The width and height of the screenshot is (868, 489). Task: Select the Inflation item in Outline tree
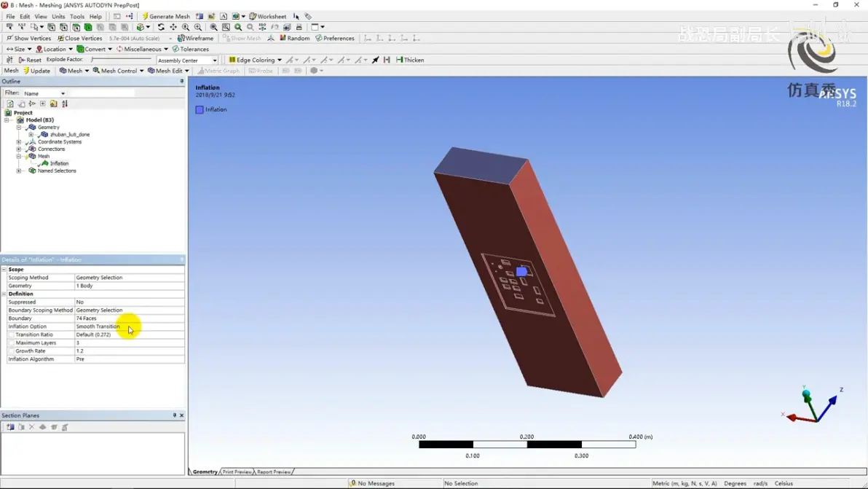point(59,163)
